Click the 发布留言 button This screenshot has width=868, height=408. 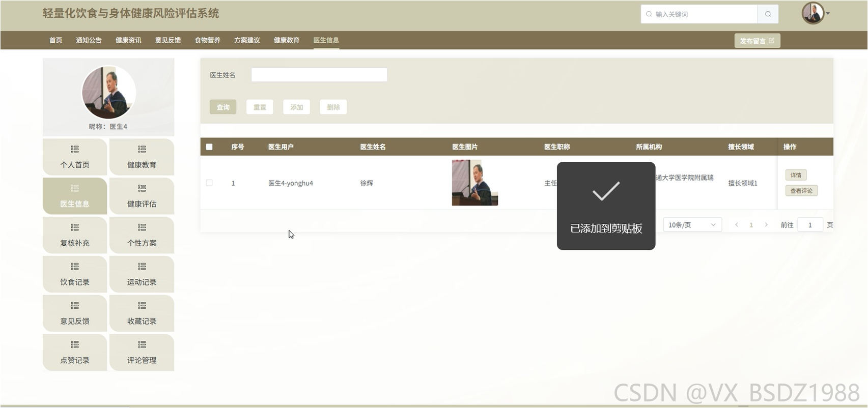coord(757,41)
